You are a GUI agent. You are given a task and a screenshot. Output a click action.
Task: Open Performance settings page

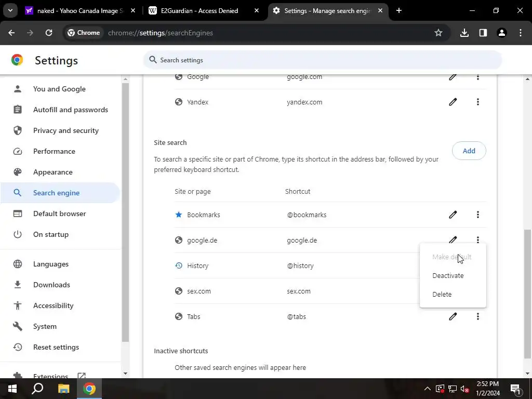tap(60, 151)
